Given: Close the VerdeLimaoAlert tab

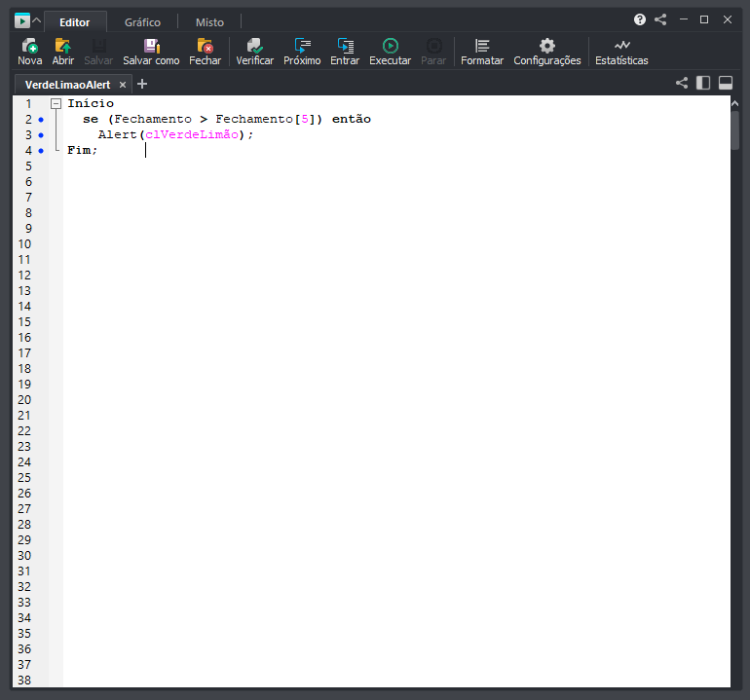Looking at the screenshot, I should click(x=123, y=85).
